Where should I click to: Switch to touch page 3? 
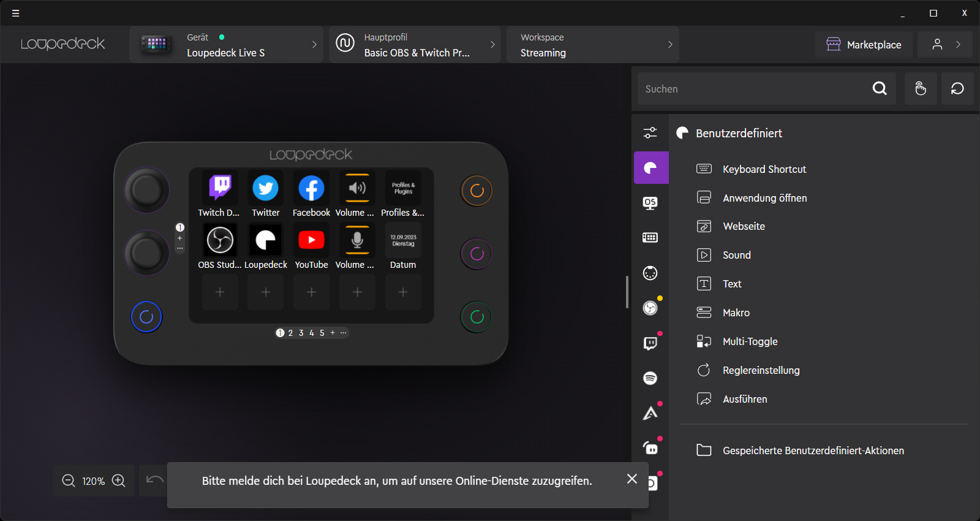[301, 333]
